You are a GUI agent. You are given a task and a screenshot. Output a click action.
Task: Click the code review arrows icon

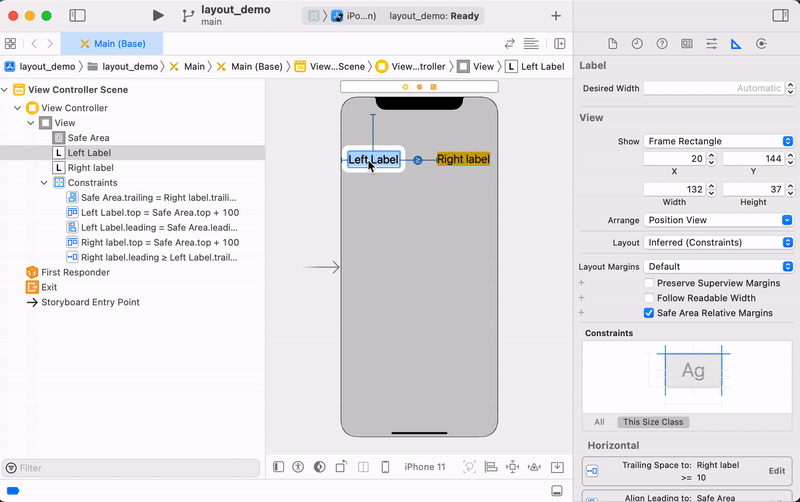coord(509,43)
